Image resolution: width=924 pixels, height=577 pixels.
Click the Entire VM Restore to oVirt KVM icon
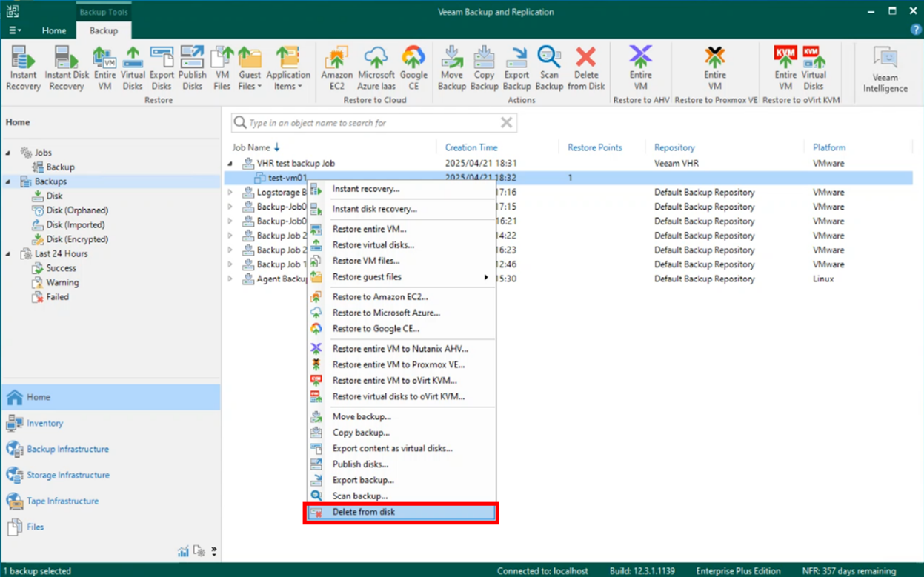pyautogui.click(x=785, y=68)
